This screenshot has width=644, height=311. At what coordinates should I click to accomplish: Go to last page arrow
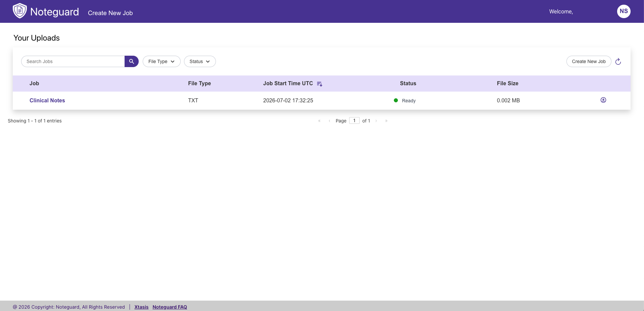point(386,121)
